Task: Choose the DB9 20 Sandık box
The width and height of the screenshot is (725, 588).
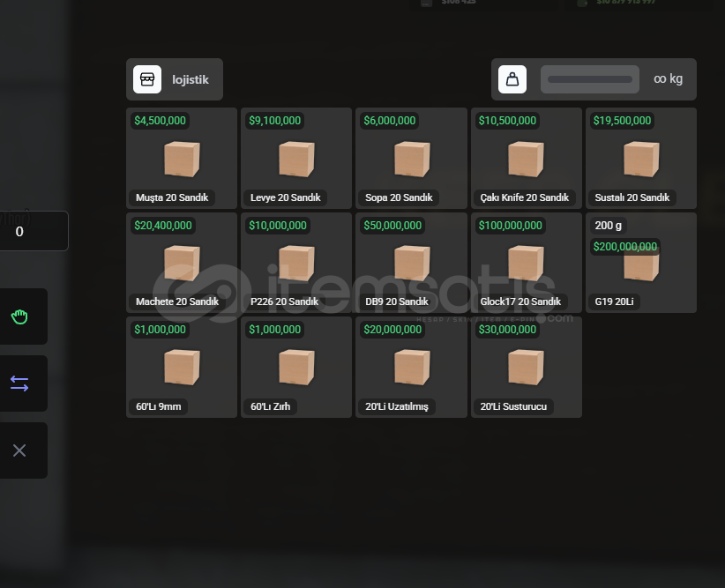Action: (411, 263)
